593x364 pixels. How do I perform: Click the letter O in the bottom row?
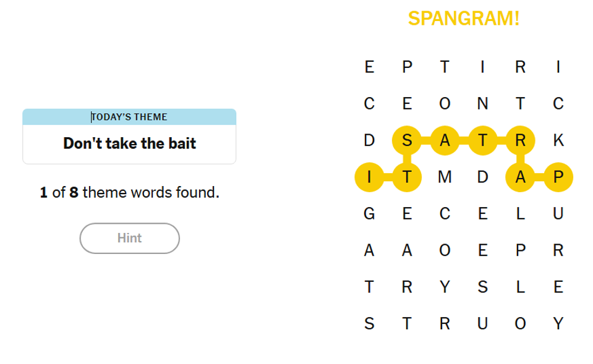click(520, 323)
